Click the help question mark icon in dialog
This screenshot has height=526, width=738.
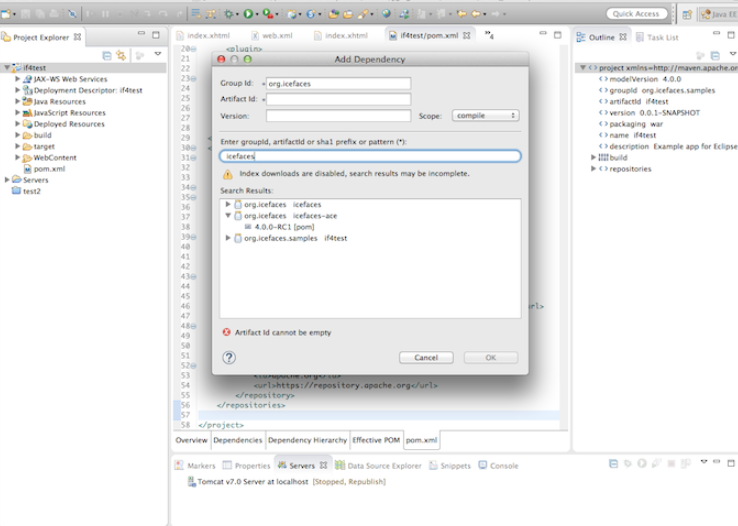click(229, 357)
